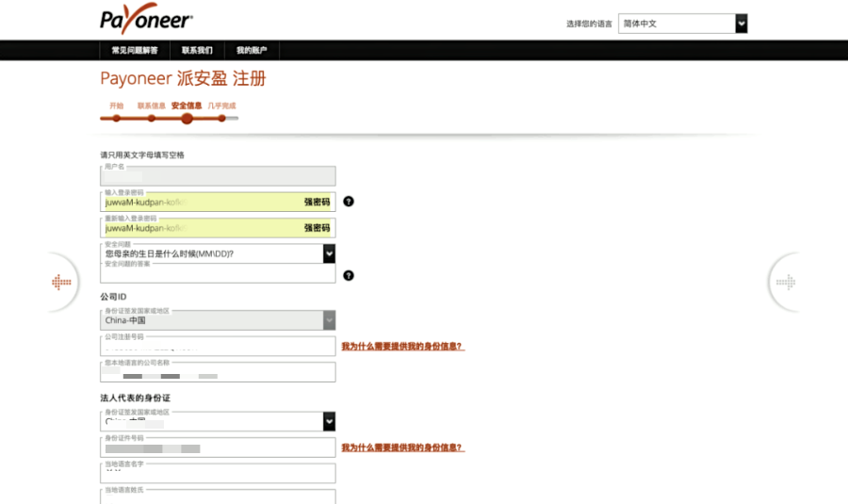The image size is (848, 504).
Task: Click the re-enter password input field
Action: click(203, 228)
